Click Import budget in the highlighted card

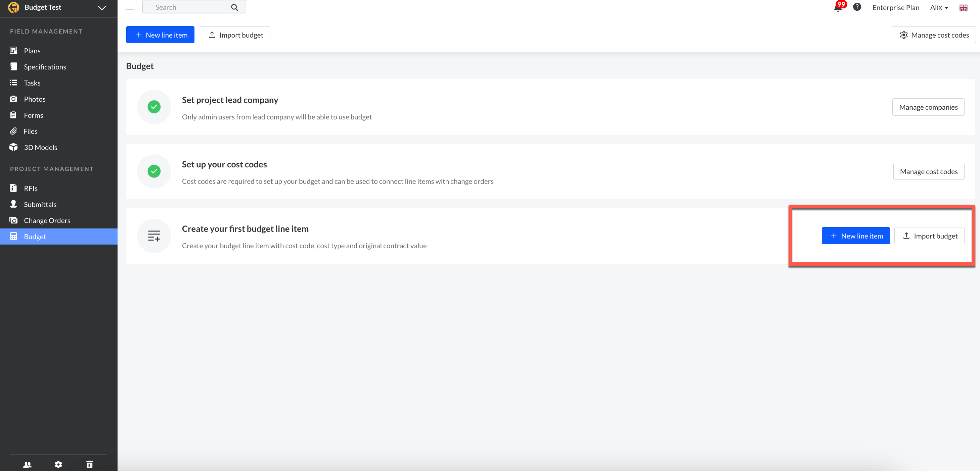click(x=929, y=236)
